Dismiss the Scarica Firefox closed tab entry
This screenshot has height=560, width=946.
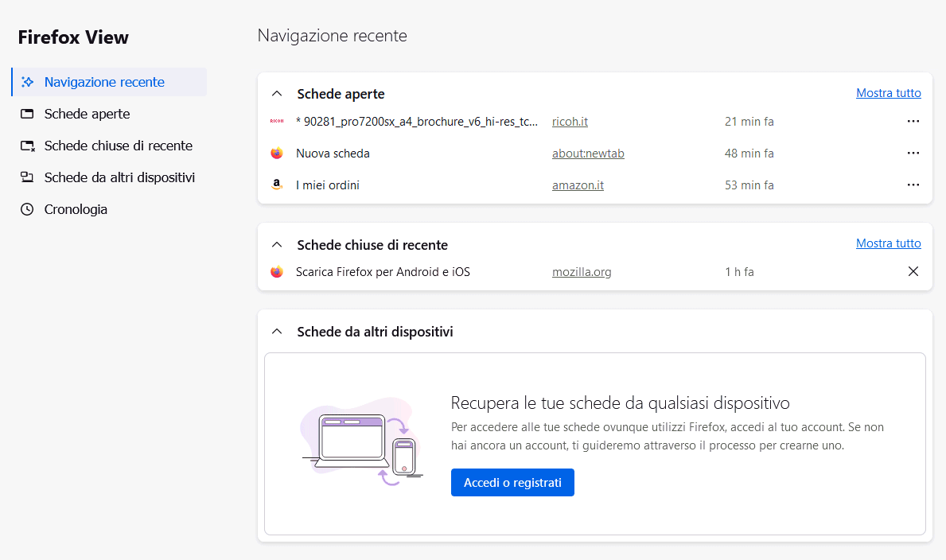[x=913, y=272]
